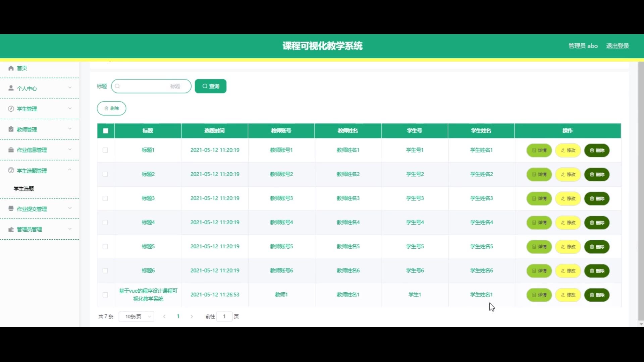The image size is (644, 362).
Task: Click the person icon for 个人中心
Action: pyautogui.click(x=11, y=88)
